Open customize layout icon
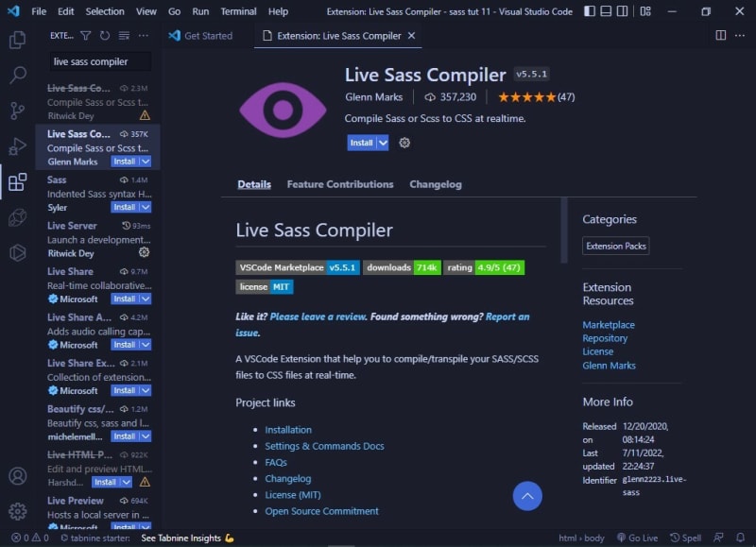 pos(645,11)
